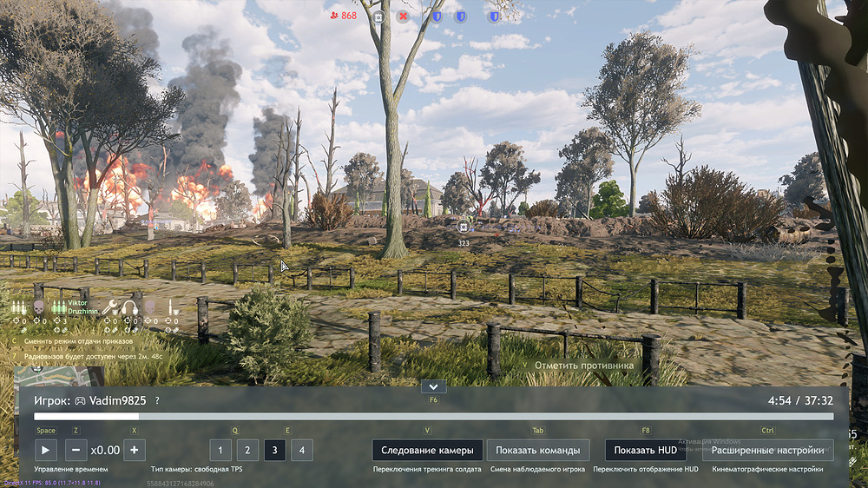Switch to camera type 4

tap(301, 450)
